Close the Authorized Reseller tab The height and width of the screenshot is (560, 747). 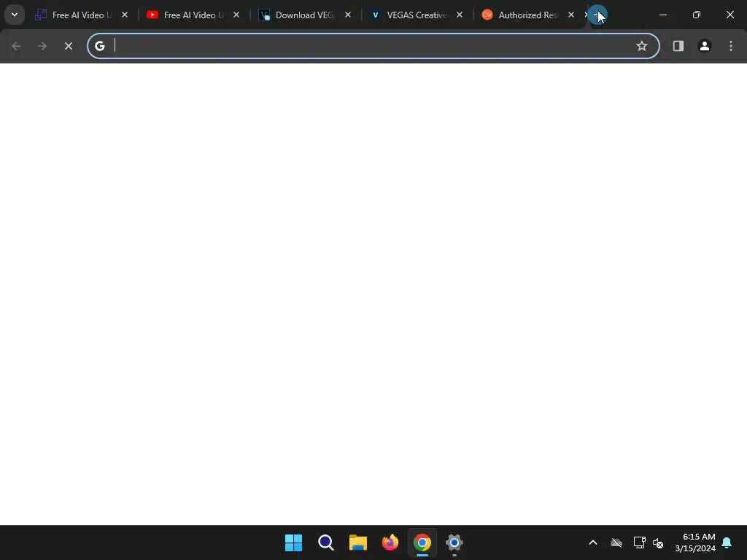[570, 15]
